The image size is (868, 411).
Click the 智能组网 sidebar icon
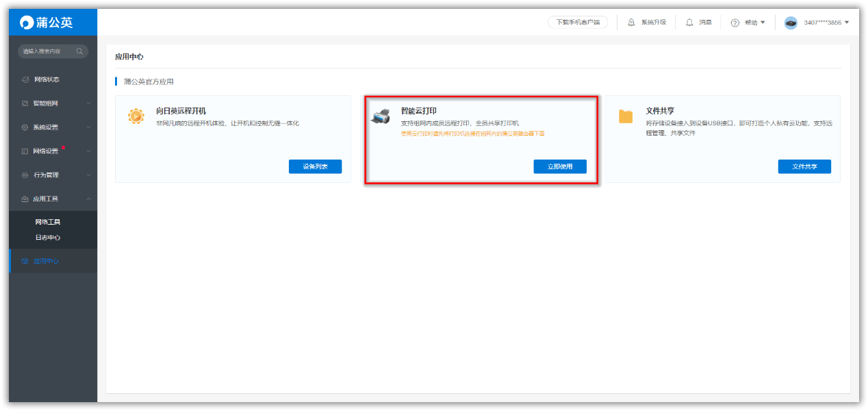coord(25,103)
